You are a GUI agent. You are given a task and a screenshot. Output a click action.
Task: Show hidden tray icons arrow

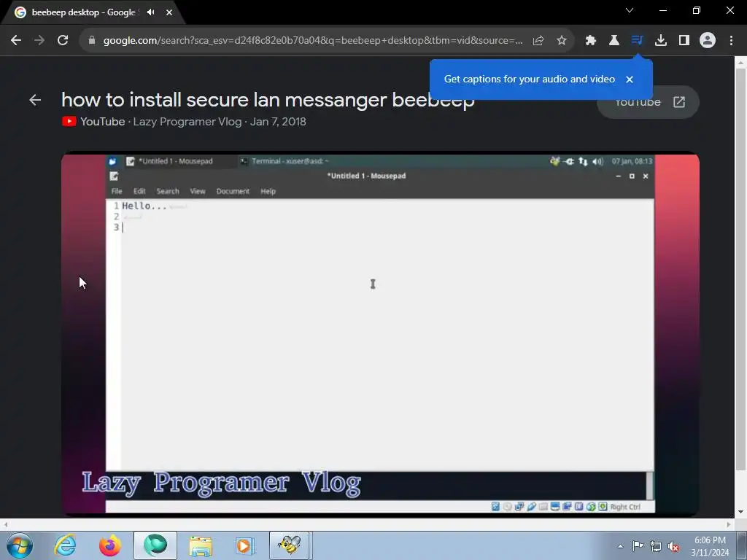pos(620,546)
